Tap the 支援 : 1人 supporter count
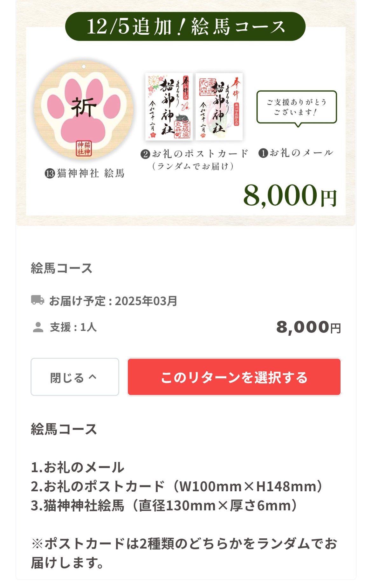Image resolution: width=372 pixels, height=588 pixels. [x=73, y=327]
